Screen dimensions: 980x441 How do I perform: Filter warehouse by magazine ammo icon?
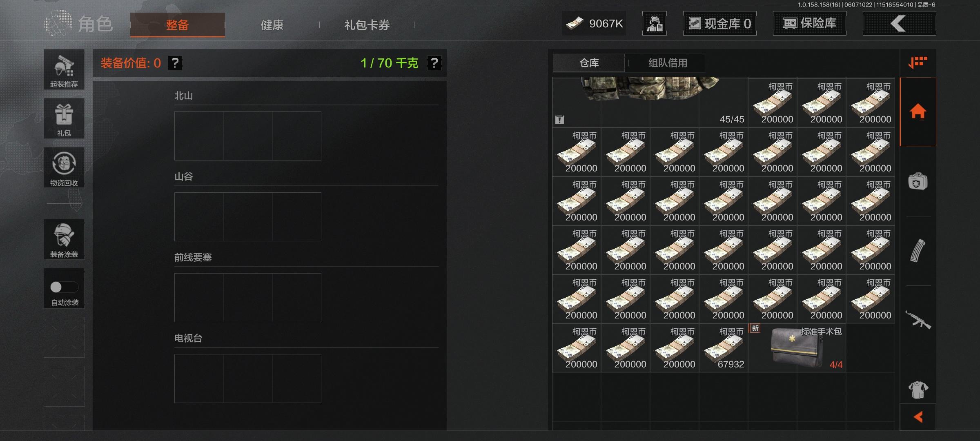pyautogui.click(x=918, y=251)
